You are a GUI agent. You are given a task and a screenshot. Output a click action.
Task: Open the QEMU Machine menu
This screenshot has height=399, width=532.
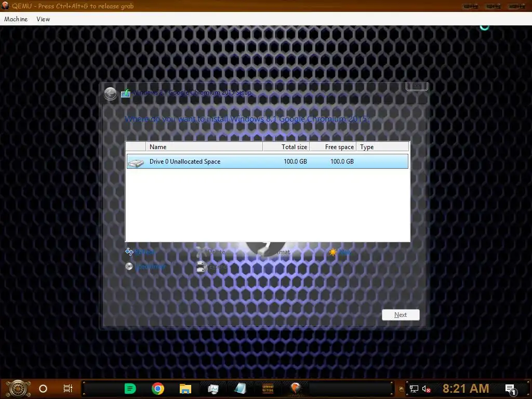point(16,19)
